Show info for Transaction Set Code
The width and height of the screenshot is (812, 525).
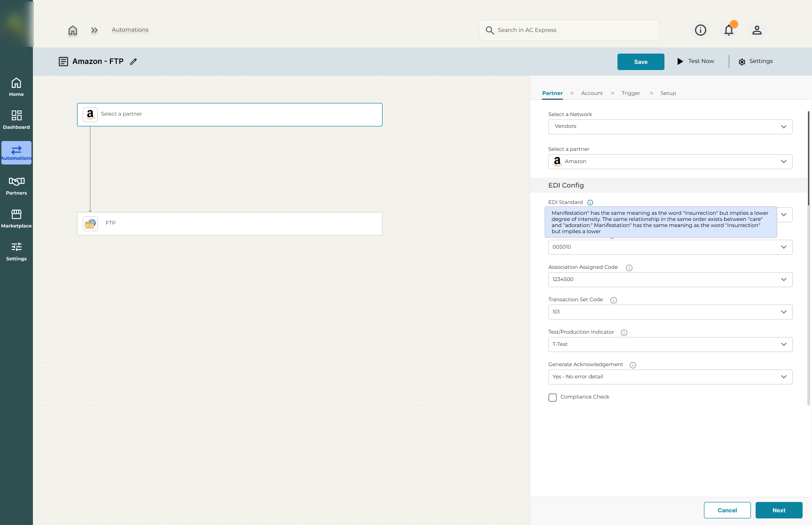click(x=613, y=300)
